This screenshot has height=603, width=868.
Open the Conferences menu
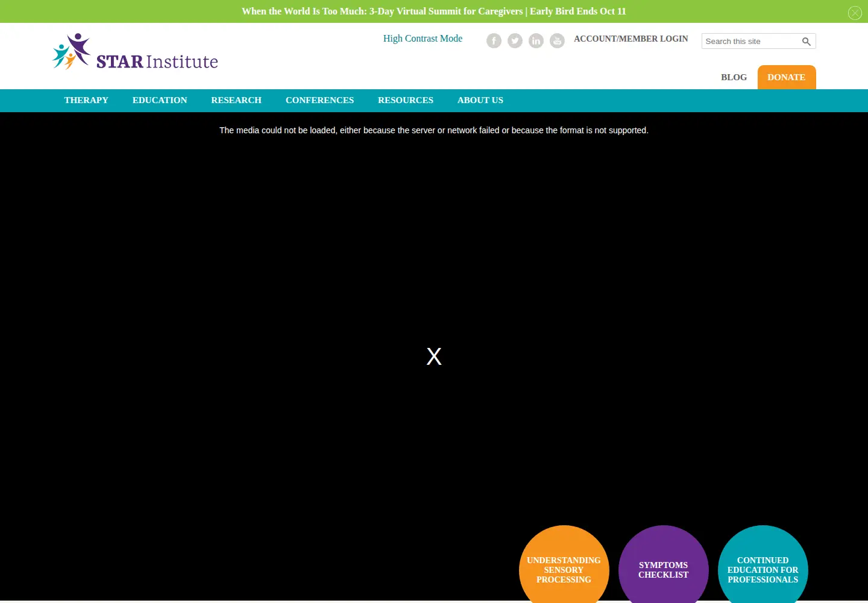click(x=319, y=100)
